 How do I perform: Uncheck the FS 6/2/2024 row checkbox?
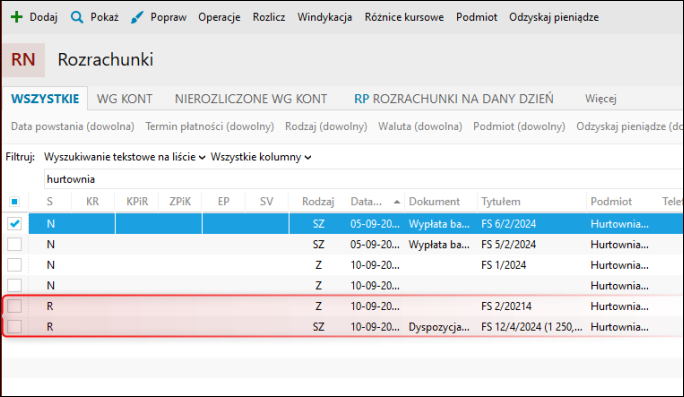[14, 224]
